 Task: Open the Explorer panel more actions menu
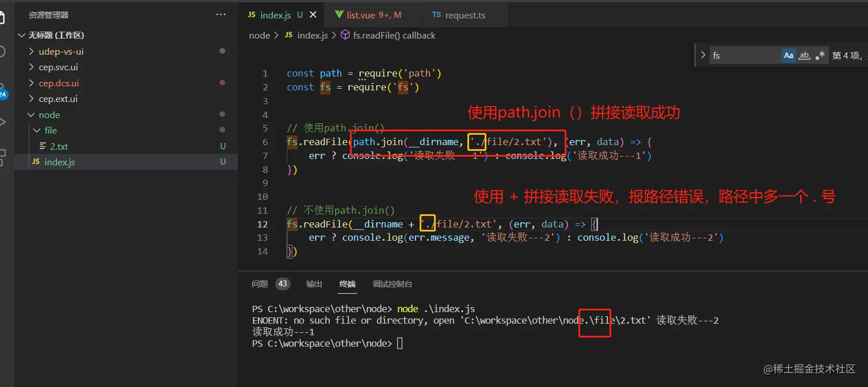pos(221,15)
